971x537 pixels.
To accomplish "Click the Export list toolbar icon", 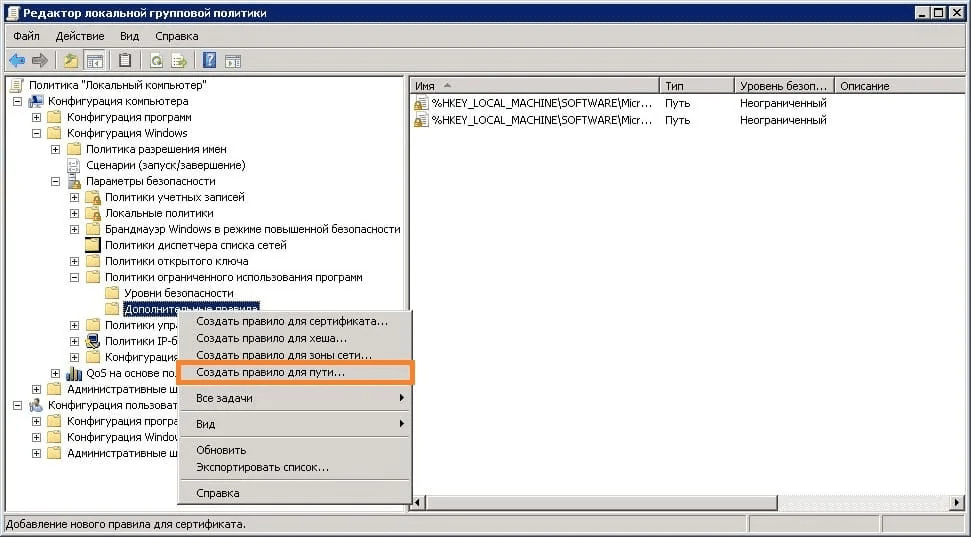I will coord(179,60).
